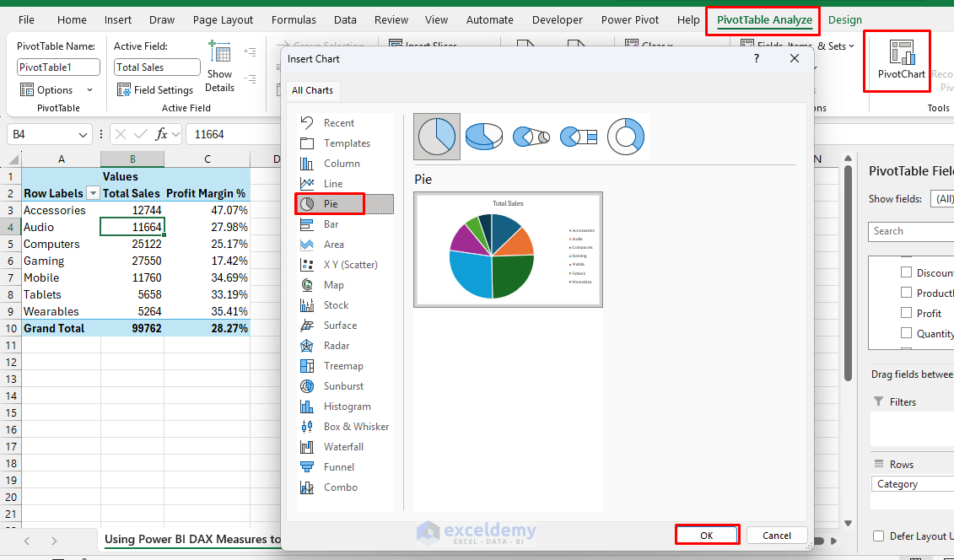Viewport: 954px width, 560px height.
Task: Select the Funnel chart type
Action: pos(342,466)
